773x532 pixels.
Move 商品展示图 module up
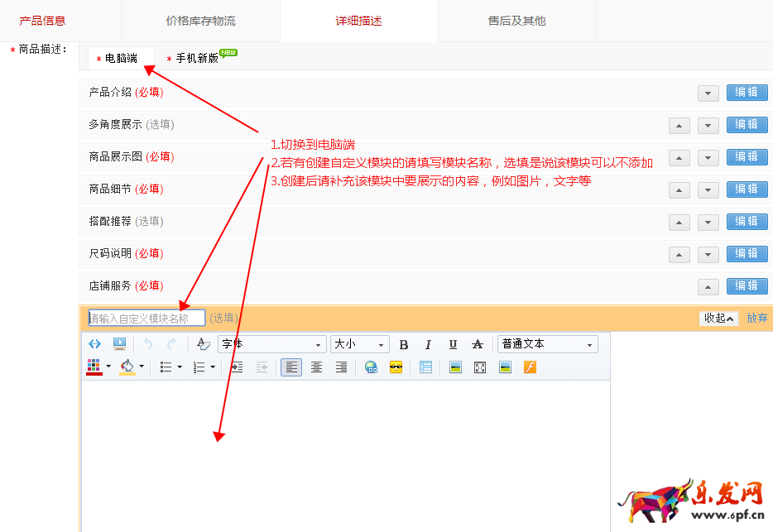click(679, 158)
